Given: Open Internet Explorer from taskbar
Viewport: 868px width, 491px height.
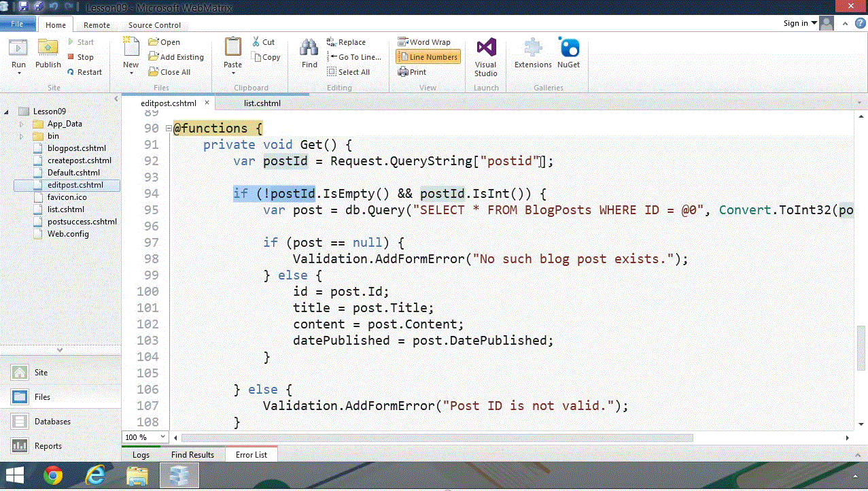Looking at the screenshot, I should tap(95, 475).
